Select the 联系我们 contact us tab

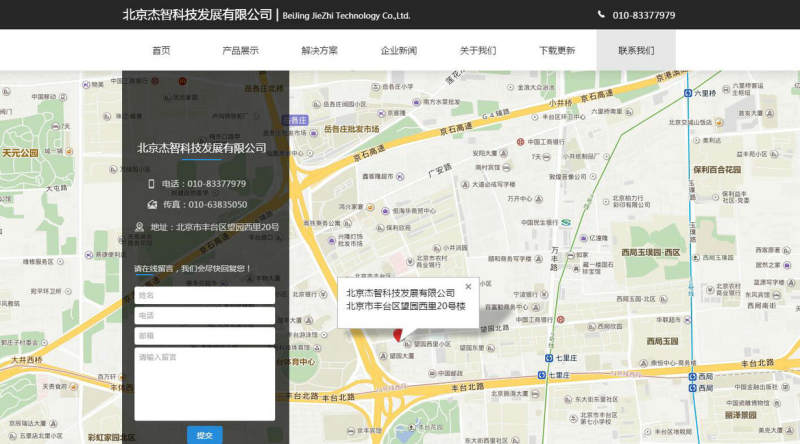(x=636, y=50)
